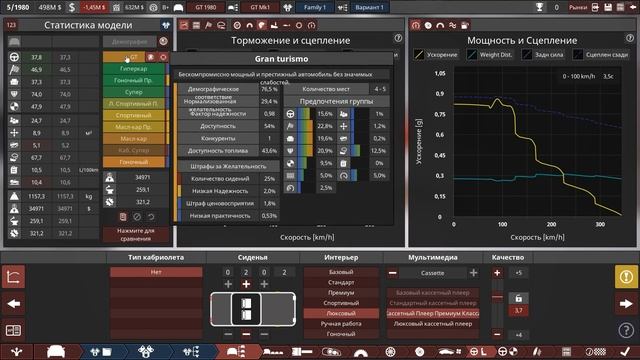
Task: Select Базовый interior option
Action: (341, 272)
